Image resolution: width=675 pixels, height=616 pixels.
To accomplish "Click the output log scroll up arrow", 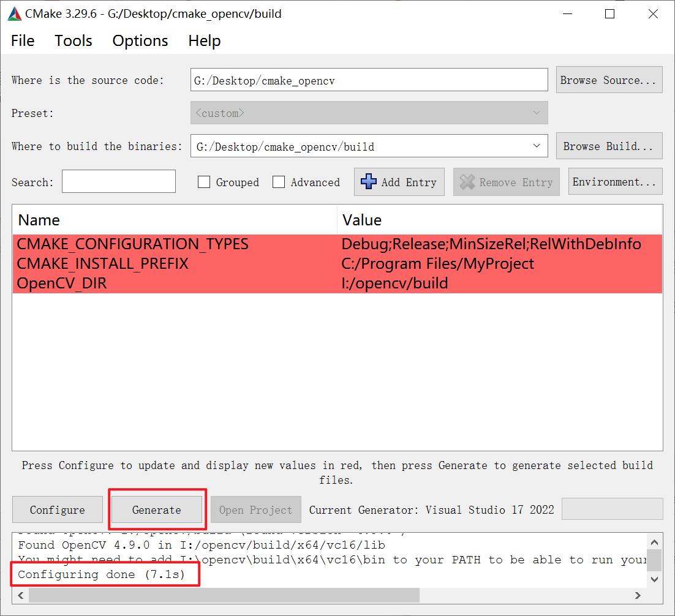I will pyautogui.click(x=654, y=542).
